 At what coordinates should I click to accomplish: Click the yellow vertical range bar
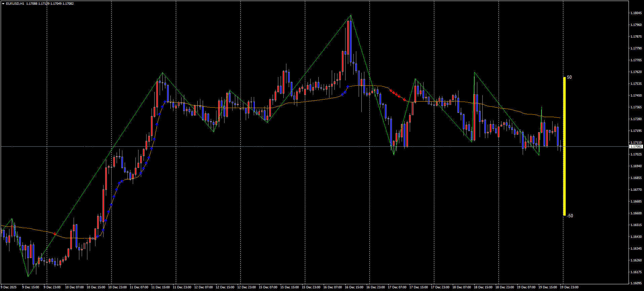click(x=564, y=146)
